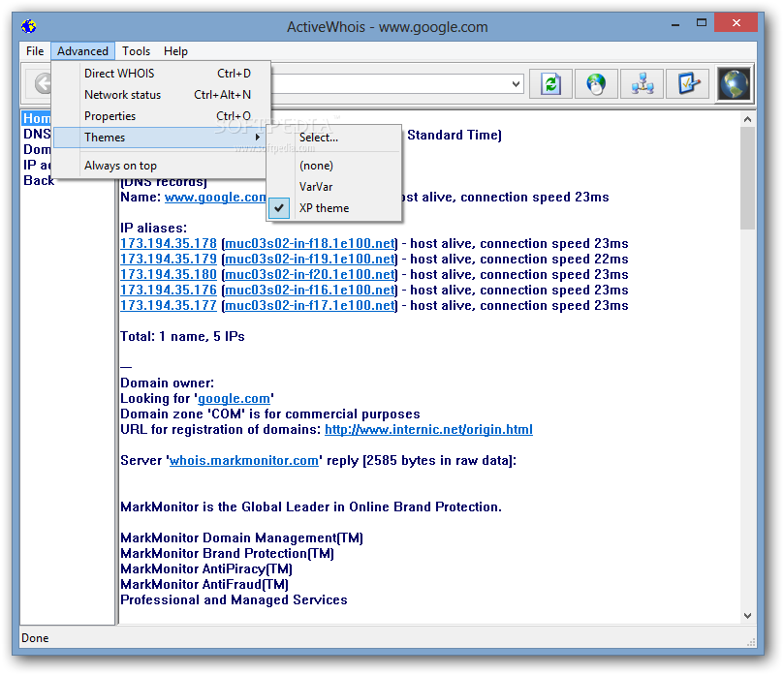Follow the google.com domain owner link

click(x=234, y=399)
